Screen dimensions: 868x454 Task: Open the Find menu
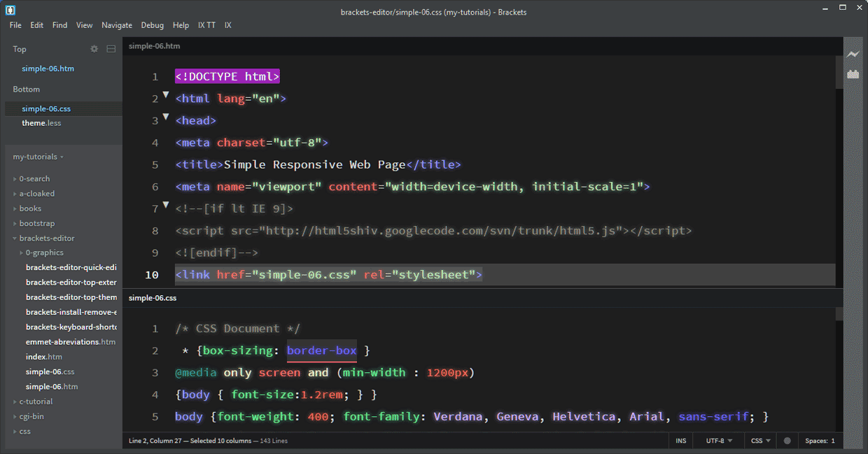click(x=60, y=25)
